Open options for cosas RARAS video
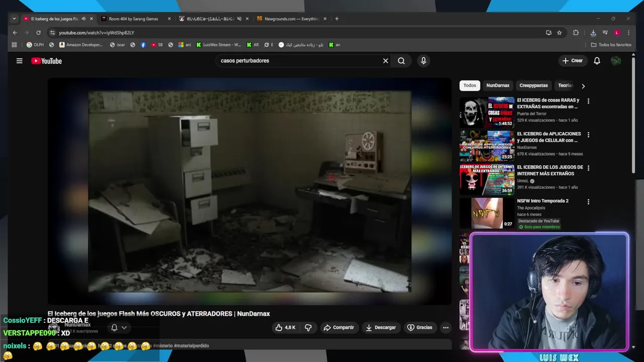644x362 pixels. [x=588, y=101]
